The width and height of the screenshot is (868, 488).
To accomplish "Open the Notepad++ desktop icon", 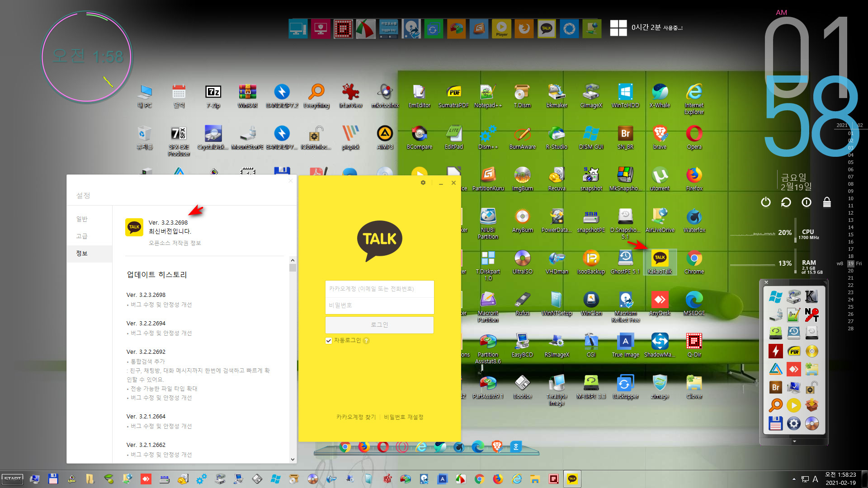I will coord(488,96).
